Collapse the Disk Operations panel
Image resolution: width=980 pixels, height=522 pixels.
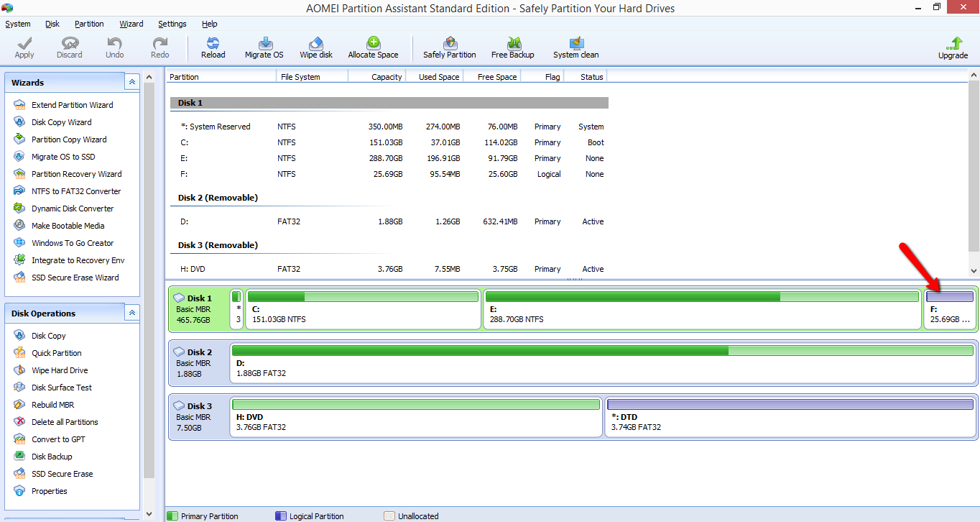(x=132, y=313)
